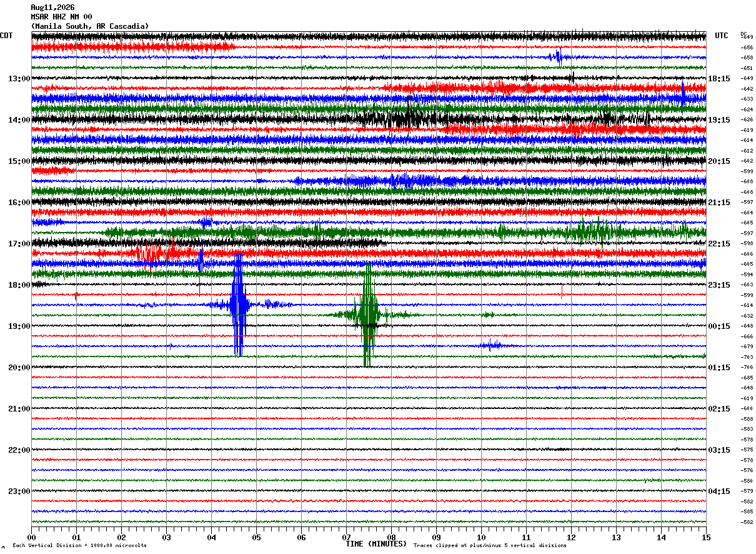Image resolution: width=756 pixels, height=554 pixels.
Task: Click minute 15 on the bottom axis
Action: 706,538
